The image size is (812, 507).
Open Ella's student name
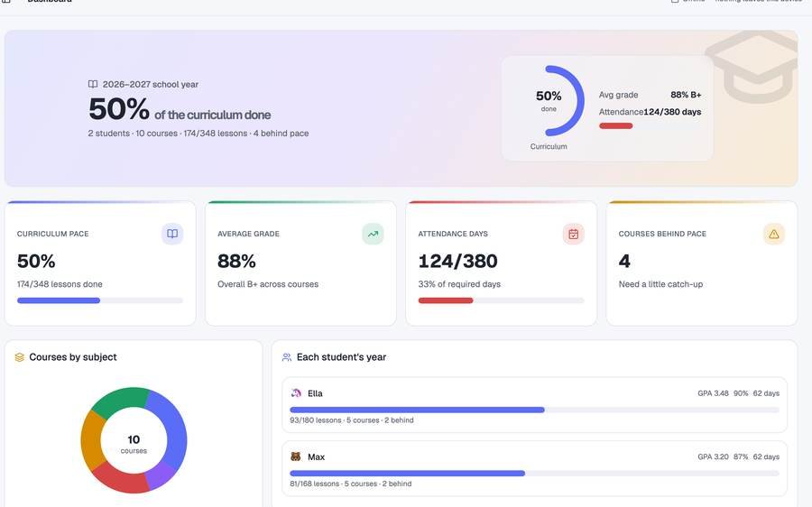click(x=315, y=393)
